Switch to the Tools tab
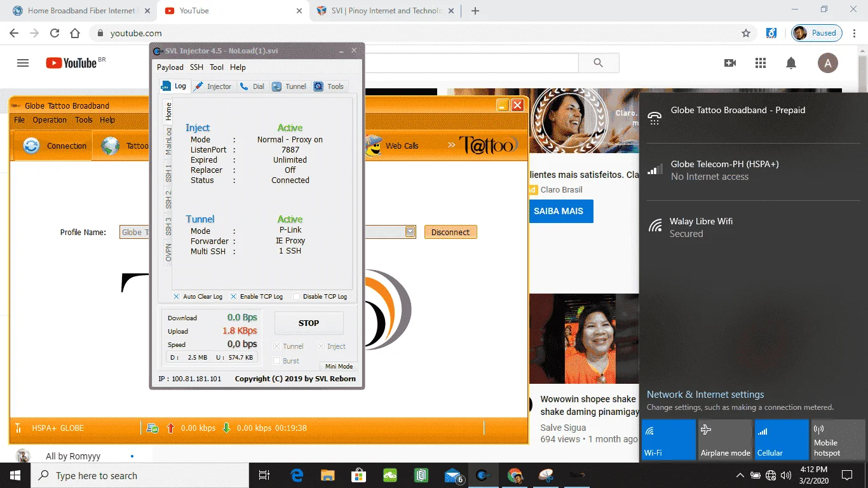Screen dimensions: 868x488 (x=329, y=86)
